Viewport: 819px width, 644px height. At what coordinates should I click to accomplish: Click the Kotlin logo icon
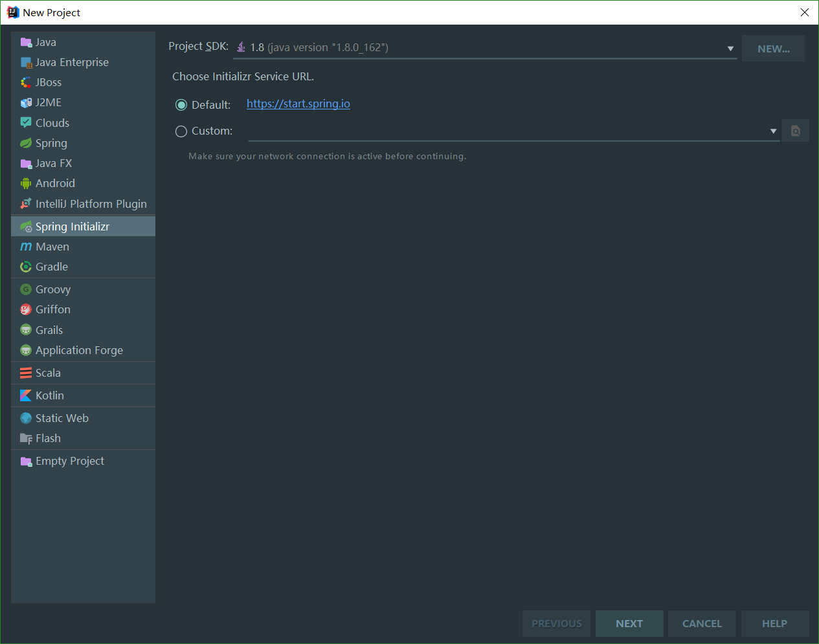point(26,395)
